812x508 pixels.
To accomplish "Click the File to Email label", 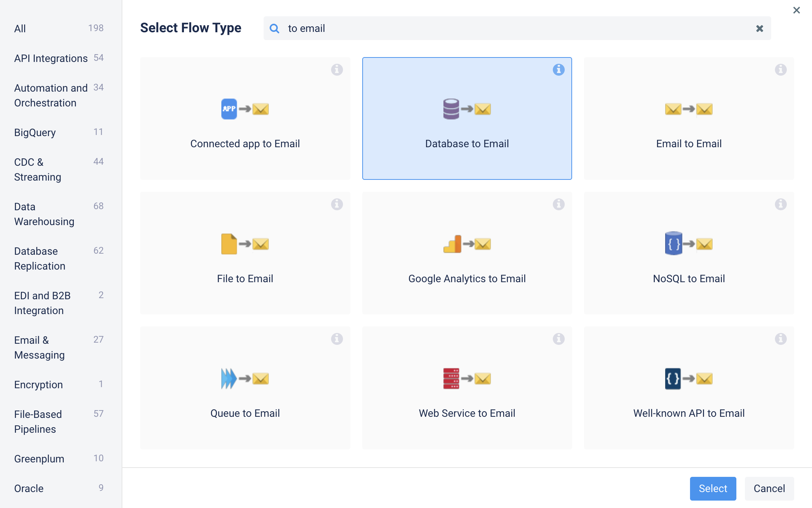I will (245, 278).
